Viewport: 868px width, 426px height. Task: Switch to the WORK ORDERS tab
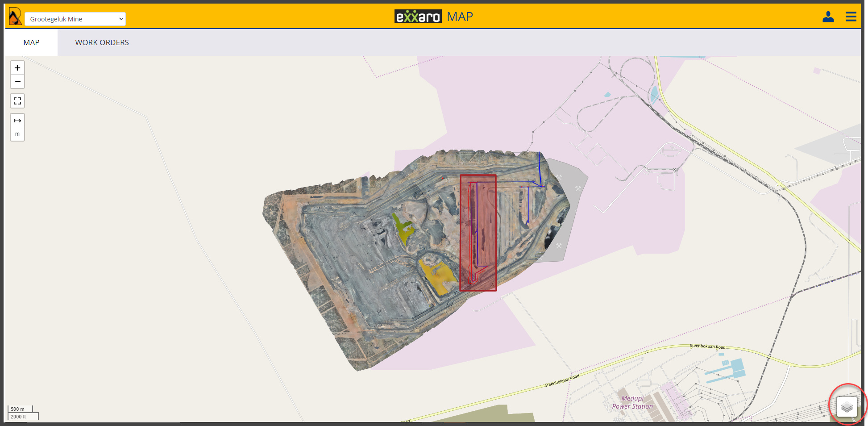pyautogui.click(x=102, y=42)
